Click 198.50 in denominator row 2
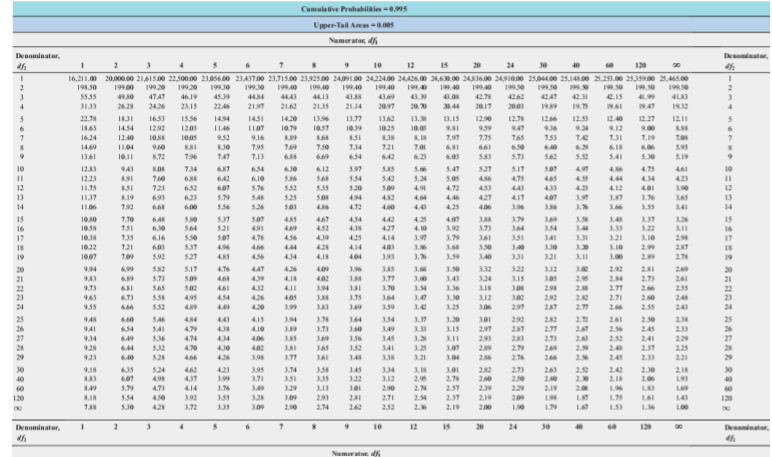Image resolution: width=772 pixels, height=457 pixels. tap(87, 88)
